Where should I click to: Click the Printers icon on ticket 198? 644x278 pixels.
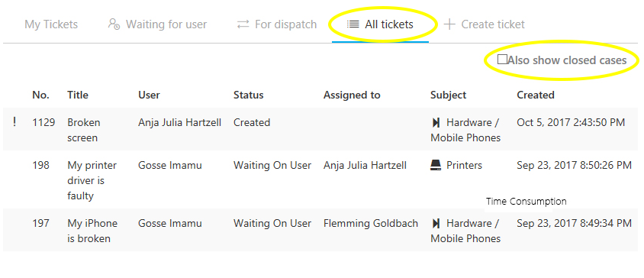436,166
